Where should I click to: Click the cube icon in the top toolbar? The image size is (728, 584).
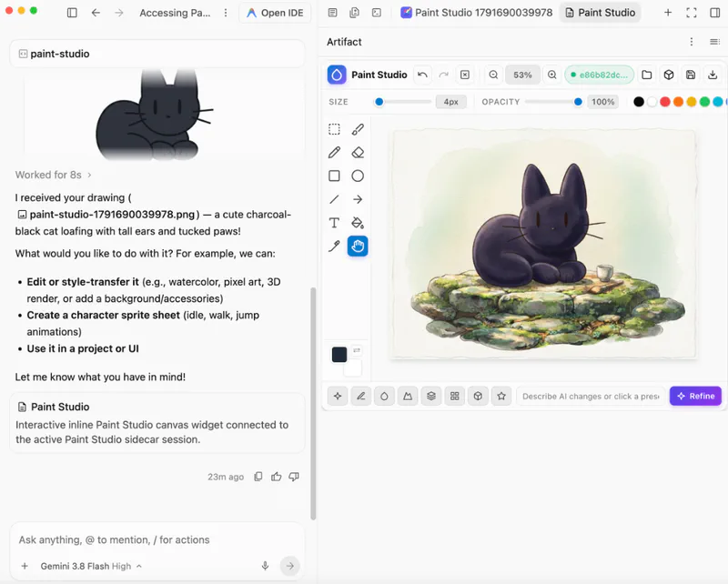(x=669, y=75)
